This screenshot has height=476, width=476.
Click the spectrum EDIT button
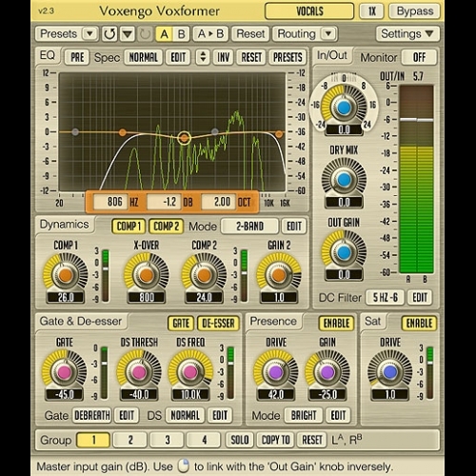pos(178,57)
